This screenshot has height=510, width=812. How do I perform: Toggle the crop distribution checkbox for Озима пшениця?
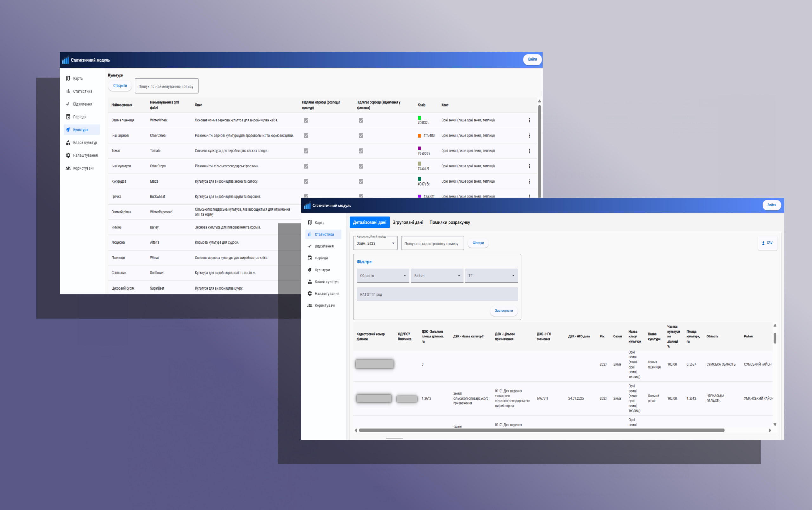[306, 120]
